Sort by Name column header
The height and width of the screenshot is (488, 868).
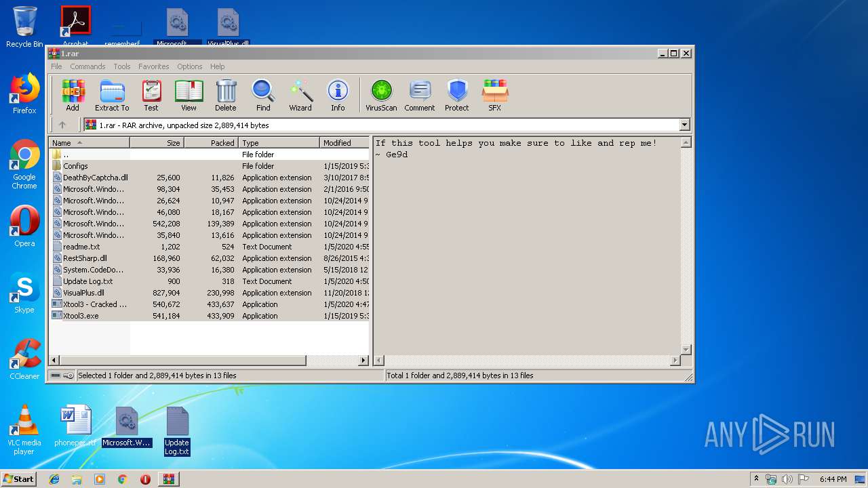click(90, 143)
